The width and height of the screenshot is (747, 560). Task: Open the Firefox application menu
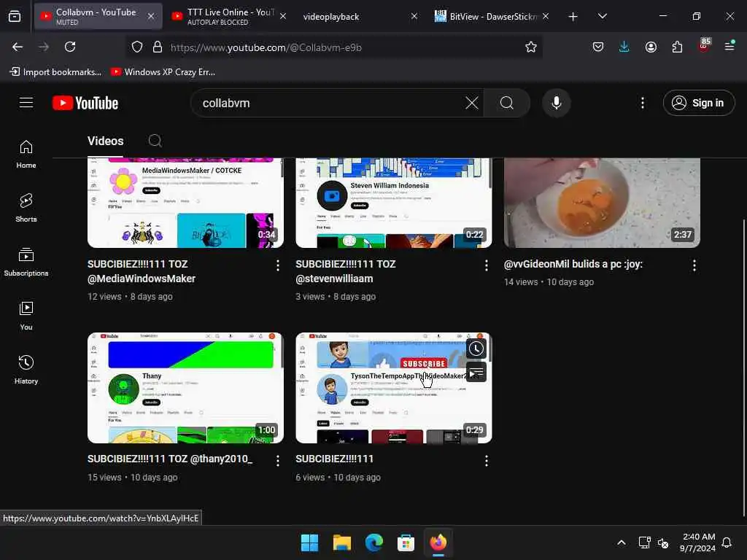tap(729, 46)
